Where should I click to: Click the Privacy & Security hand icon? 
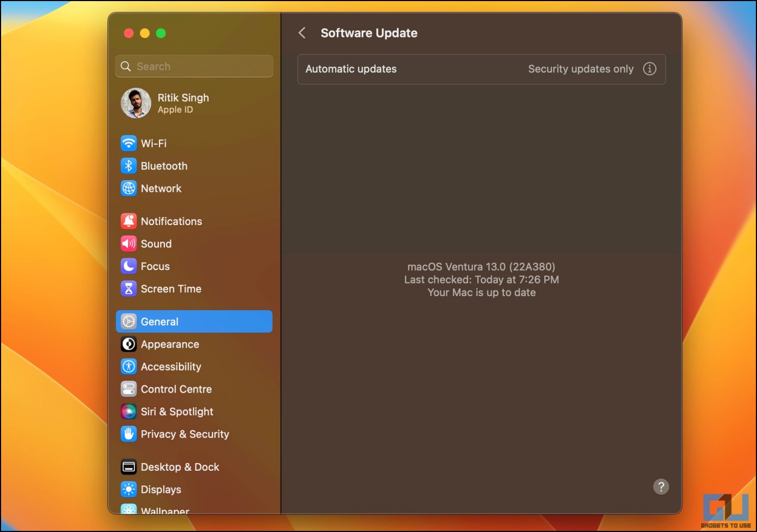coord(129,434)
